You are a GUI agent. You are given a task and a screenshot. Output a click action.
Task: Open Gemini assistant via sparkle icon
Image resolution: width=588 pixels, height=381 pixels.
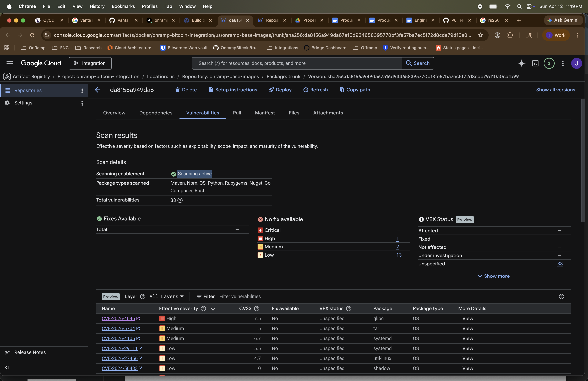(521, 63)
